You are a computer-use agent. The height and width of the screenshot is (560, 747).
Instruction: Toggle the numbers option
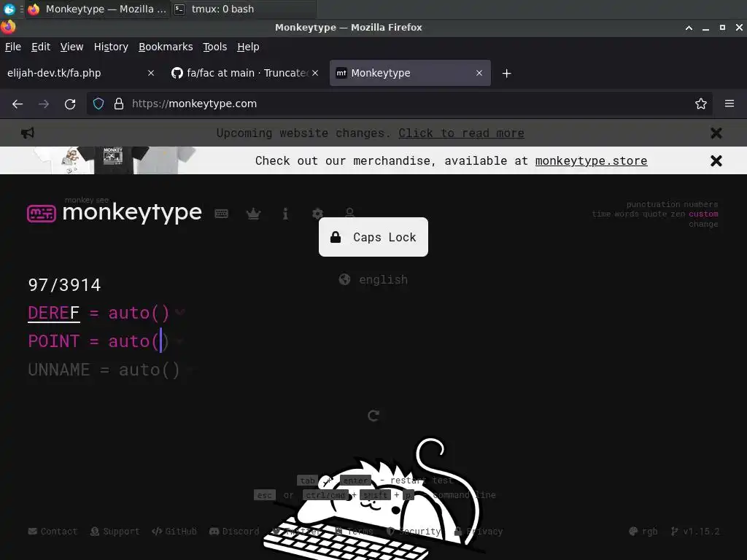click(x=701, y=204)
